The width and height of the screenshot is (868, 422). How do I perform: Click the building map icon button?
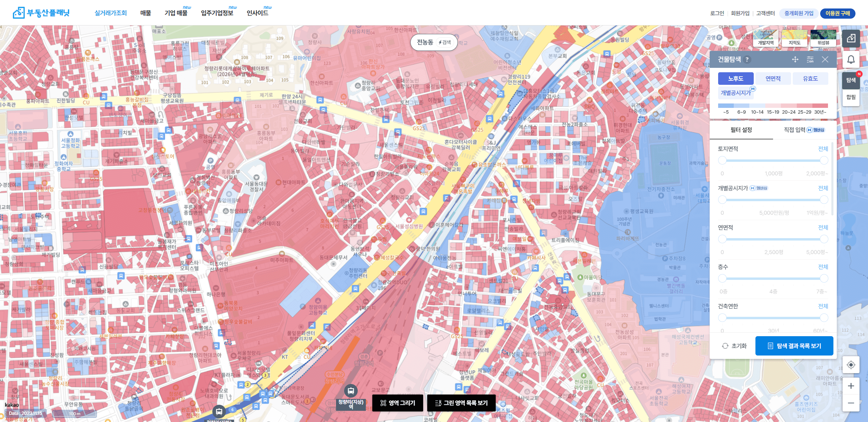click(851, 38)
